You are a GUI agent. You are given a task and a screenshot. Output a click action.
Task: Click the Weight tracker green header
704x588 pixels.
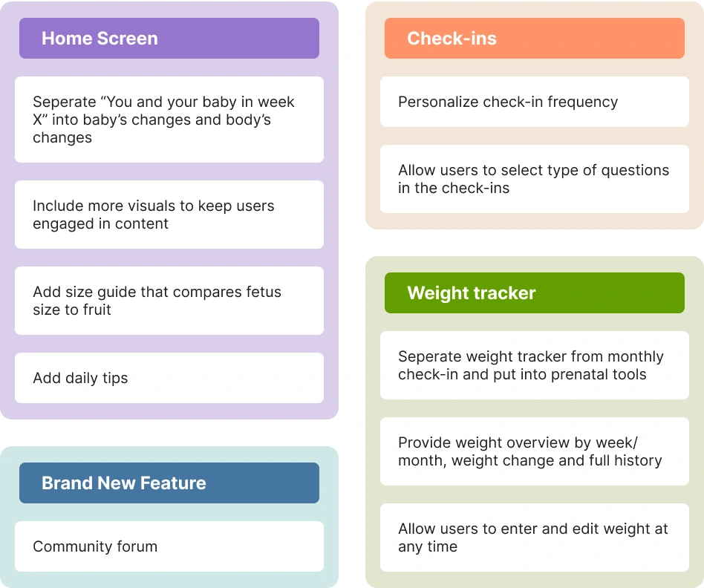[534, 293]
